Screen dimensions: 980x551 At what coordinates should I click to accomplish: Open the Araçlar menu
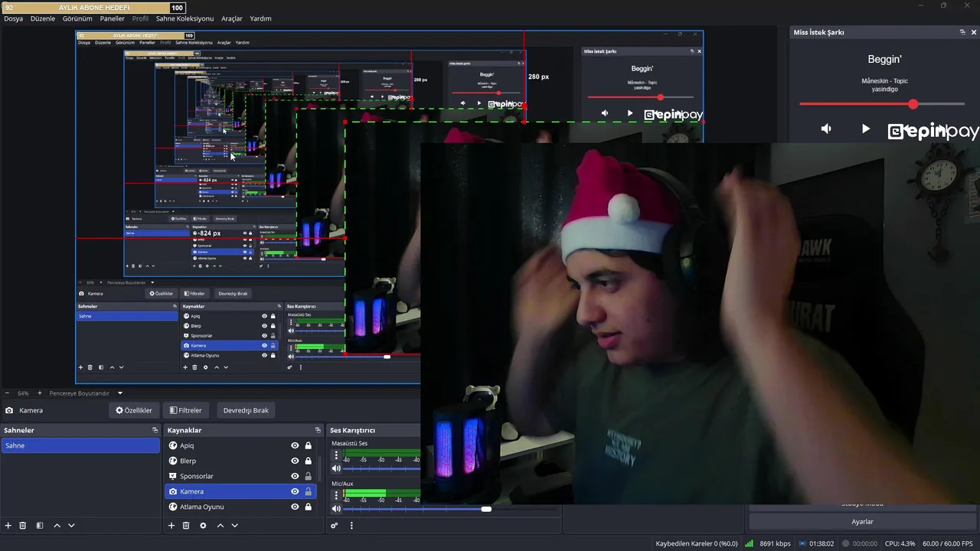tap(232, 18)
